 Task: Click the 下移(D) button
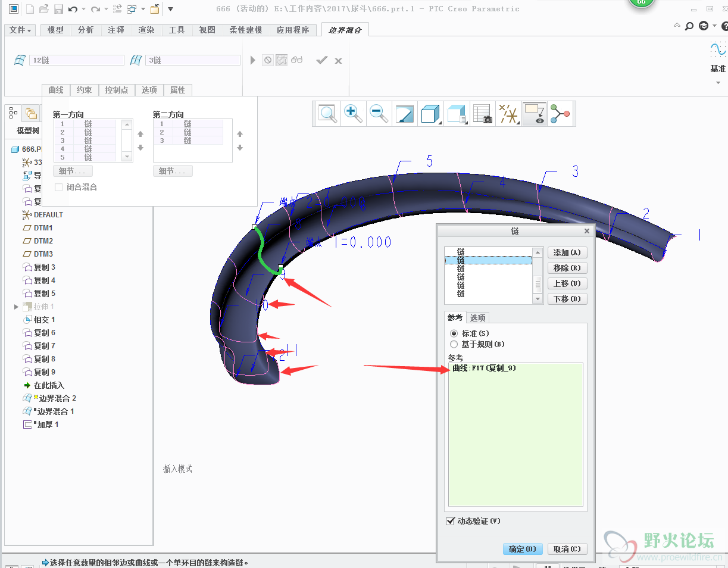pyautogui.click(x=567, y=299)
